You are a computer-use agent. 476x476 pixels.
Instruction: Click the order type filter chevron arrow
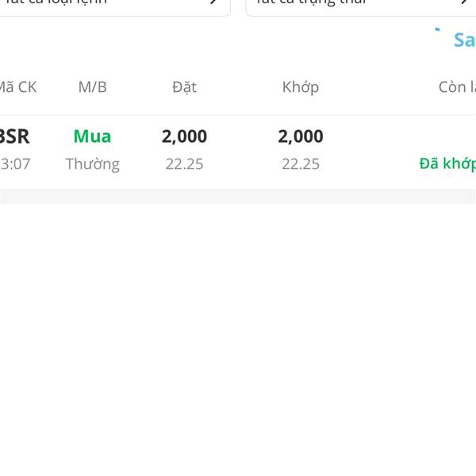[x=214, y=2]
